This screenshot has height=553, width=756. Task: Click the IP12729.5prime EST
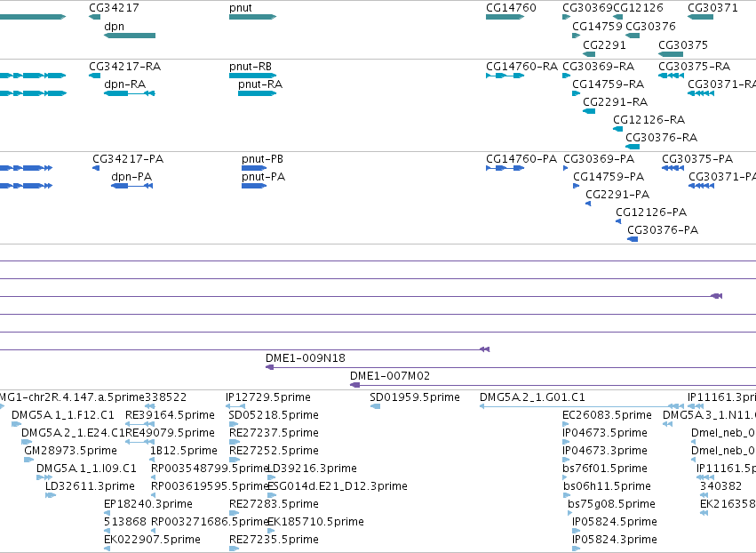point(235,406)
